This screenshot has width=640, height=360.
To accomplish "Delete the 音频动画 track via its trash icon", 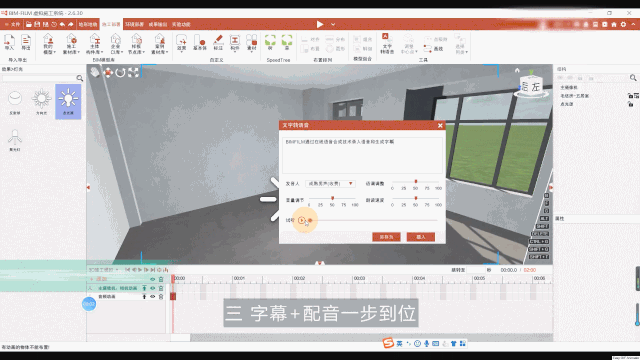I will click(x=161, y=297).
